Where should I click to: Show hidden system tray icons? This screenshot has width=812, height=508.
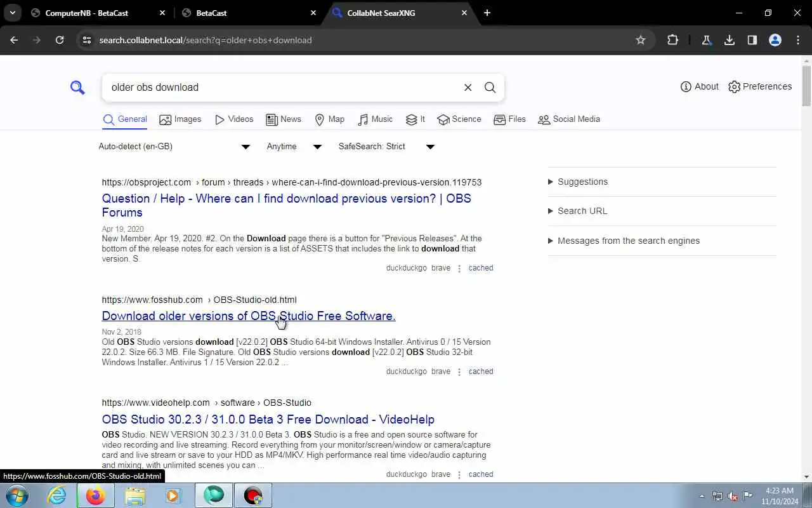tap(702, 496)
